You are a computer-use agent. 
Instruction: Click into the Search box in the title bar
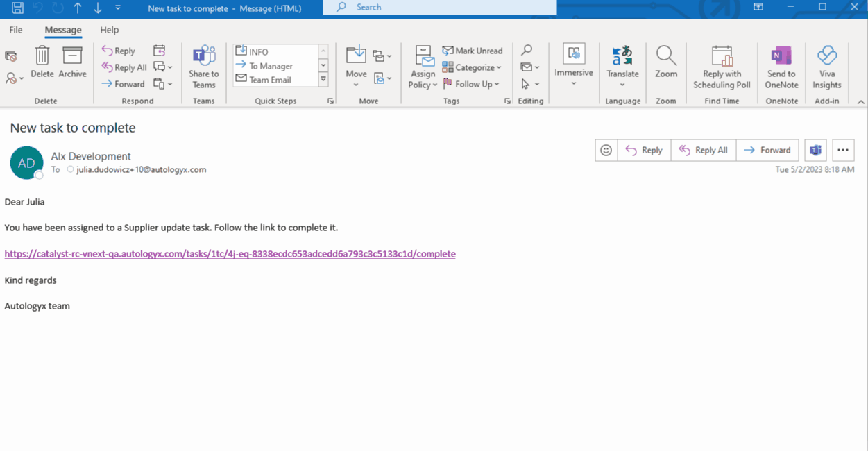[440, 7]
